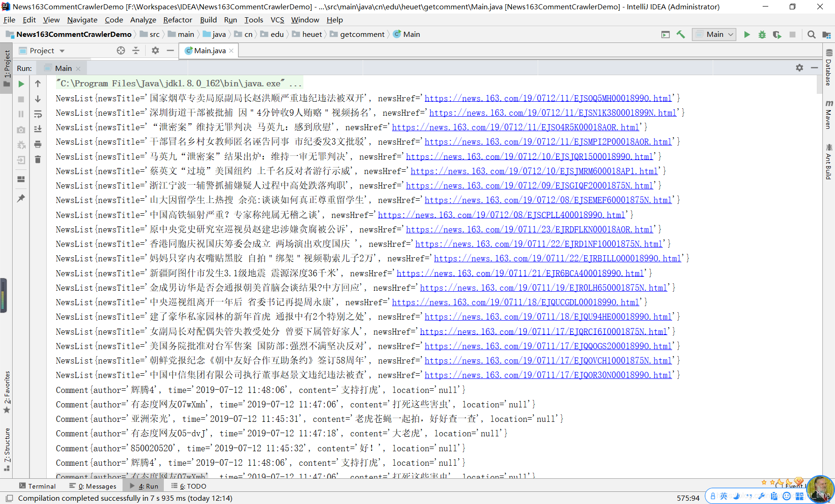This screenshot has width=835, height=504.
Task: Open the File menu
Action: [9, 20]
